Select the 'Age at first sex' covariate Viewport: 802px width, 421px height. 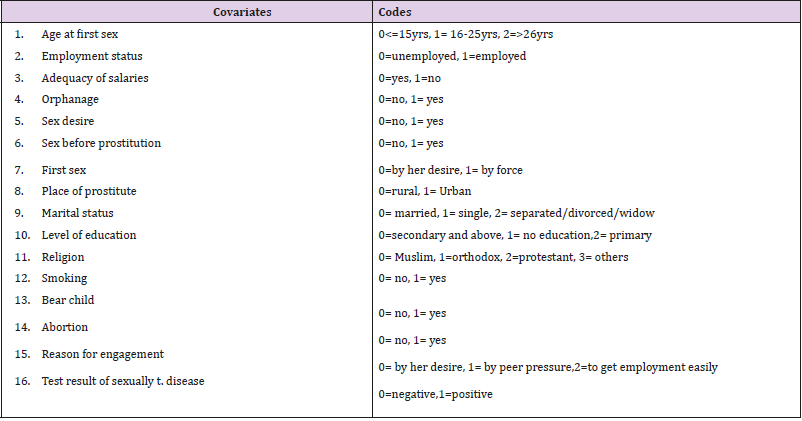(80, 34)
